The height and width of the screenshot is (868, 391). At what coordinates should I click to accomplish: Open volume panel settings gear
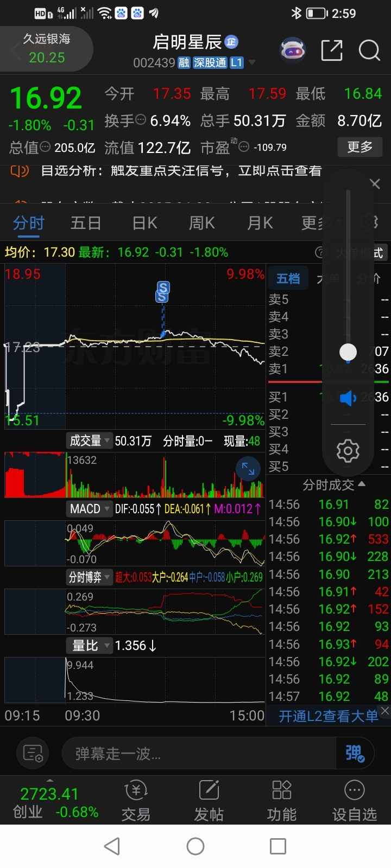tap(348, 451)
